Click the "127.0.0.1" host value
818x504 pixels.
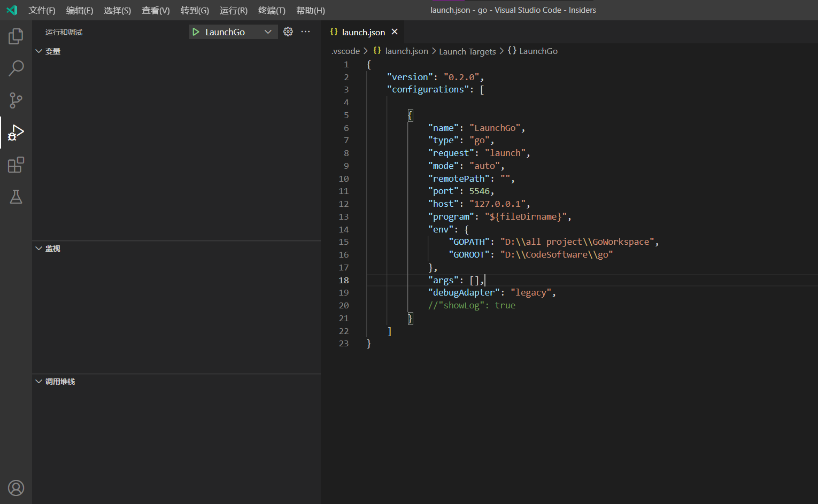click(x=498, y=204)
